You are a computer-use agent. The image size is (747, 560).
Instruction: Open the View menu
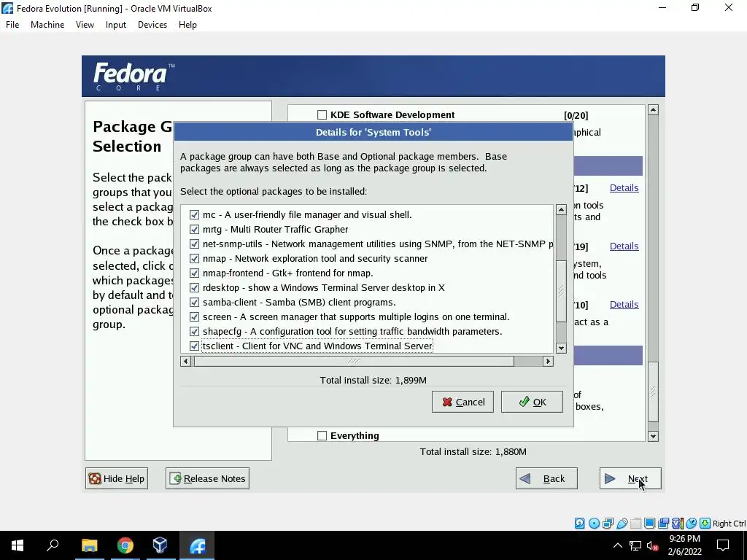pos(85,25)
